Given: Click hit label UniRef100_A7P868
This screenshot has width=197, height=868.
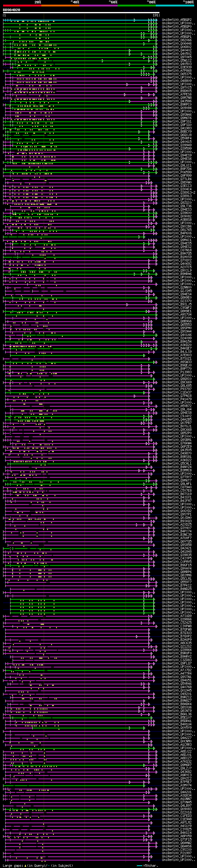Looking at the screenshot, I should pos(176,71).
